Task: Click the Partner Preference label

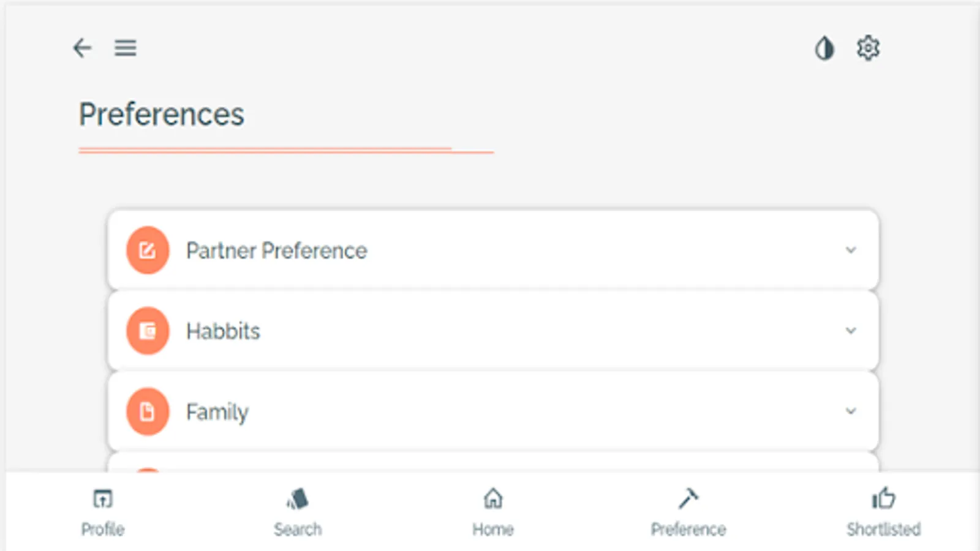Action: tap(277, 250)
